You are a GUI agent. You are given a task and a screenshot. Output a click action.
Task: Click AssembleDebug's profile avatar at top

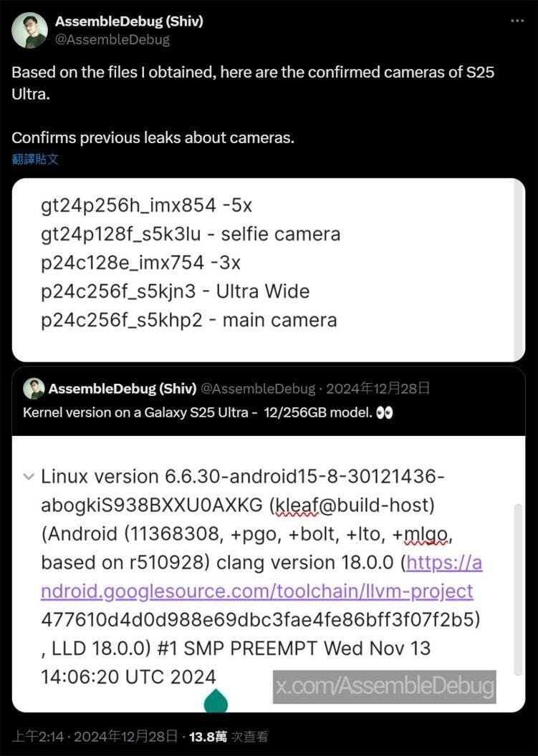click(29, 30)
